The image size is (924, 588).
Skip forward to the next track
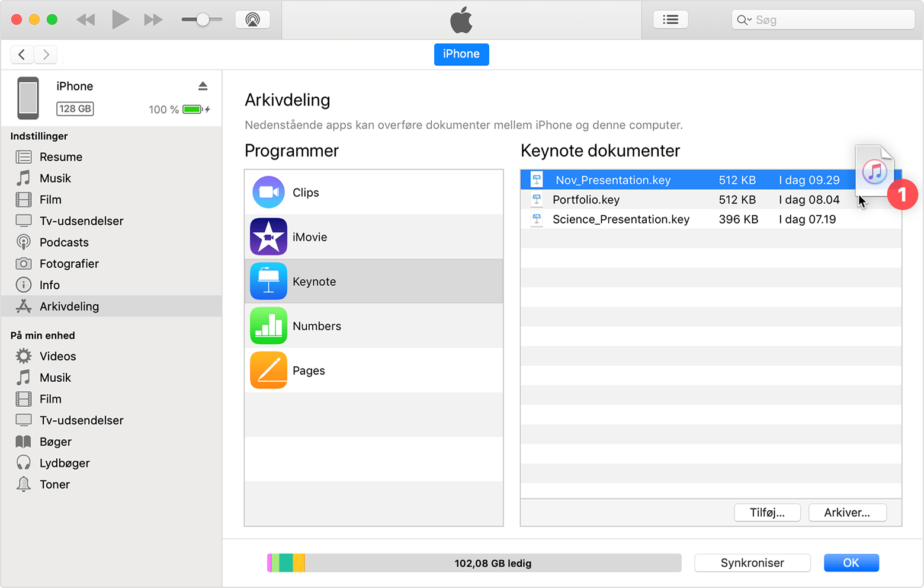(153, 20)
